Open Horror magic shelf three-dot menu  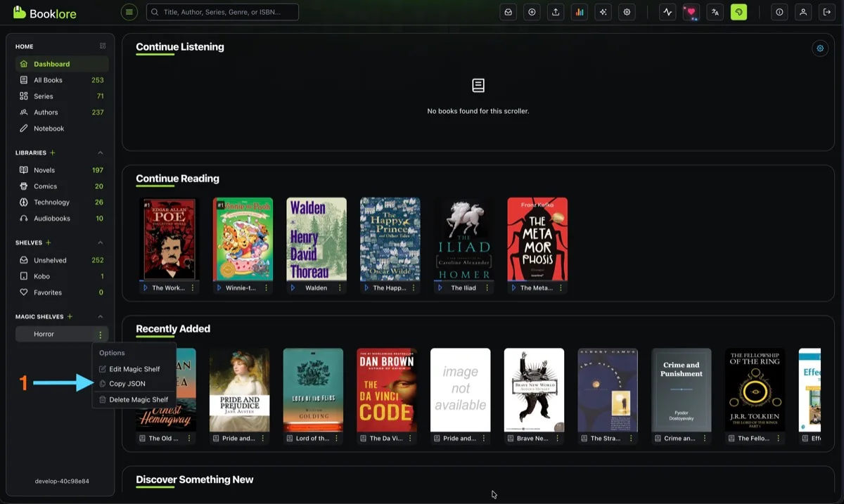(x=101, y=335)
